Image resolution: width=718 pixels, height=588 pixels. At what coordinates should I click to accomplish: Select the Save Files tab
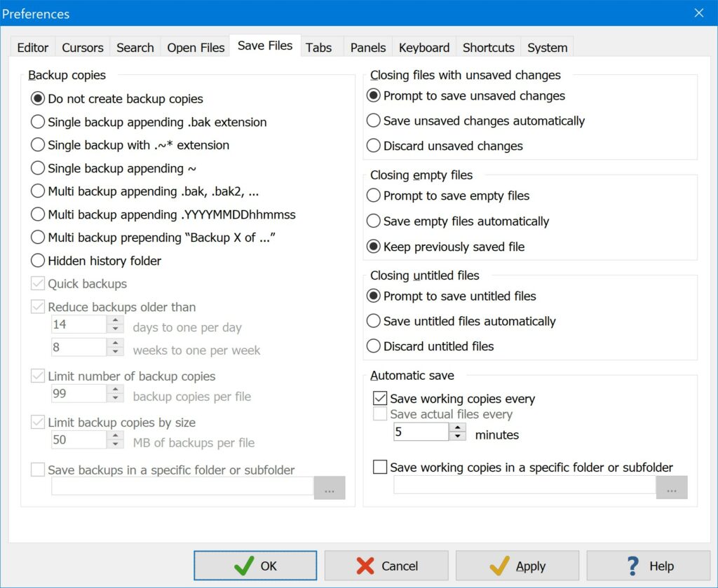click(x=265, y=46)
